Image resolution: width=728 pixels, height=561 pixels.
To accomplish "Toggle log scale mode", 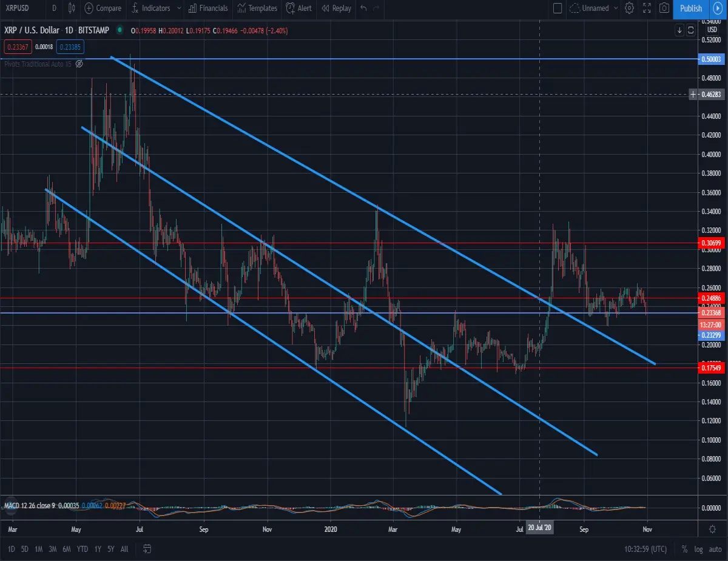I will tap(699, 549).
